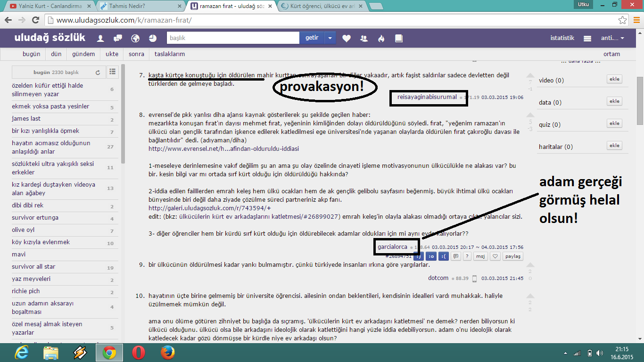644x362 pixels.
Task: Show hidden system tray icons
Action: 565,353
